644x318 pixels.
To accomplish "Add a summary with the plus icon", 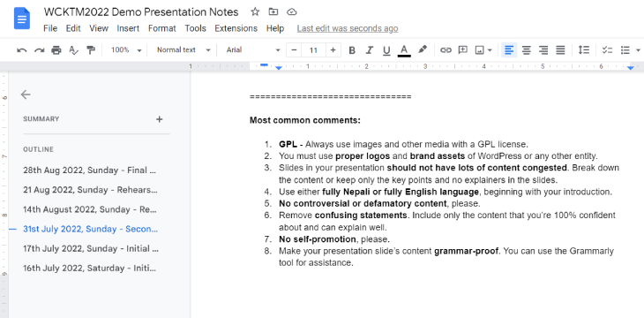I will click(x=160, y=119).
